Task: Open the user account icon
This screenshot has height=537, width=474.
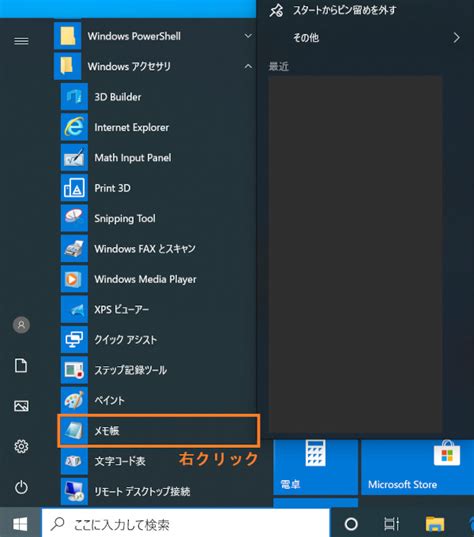Action: click(21, 325)
